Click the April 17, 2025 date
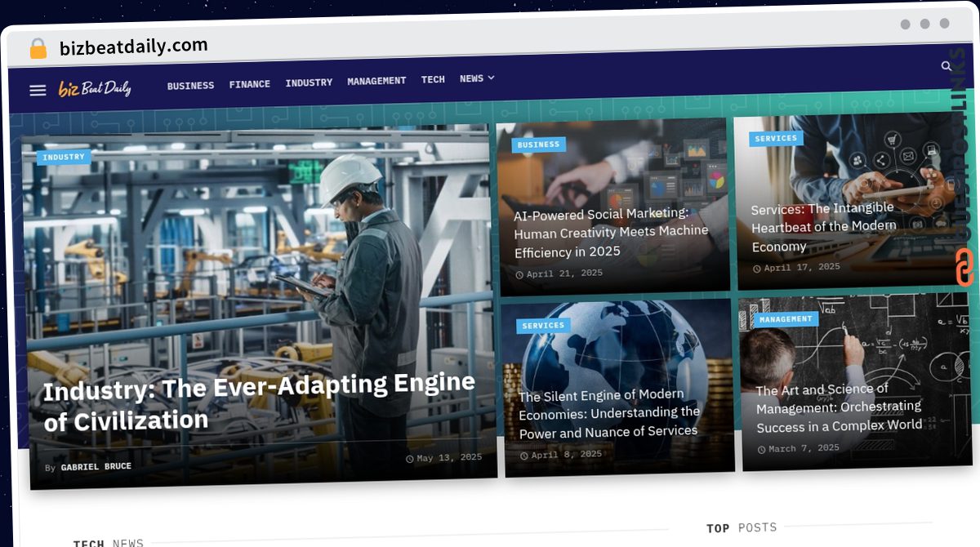This screenshot has height=547, width=980. coord(796,267)
